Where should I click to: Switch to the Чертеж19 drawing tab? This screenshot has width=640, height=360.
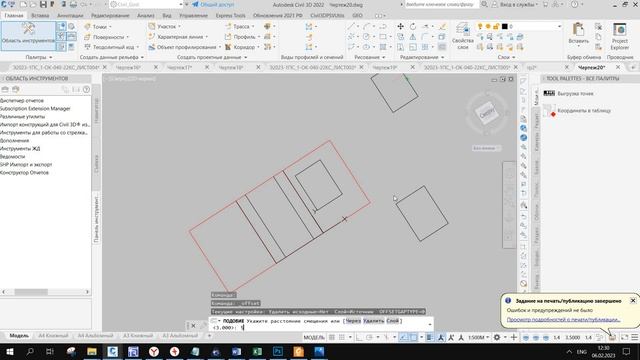385,67
